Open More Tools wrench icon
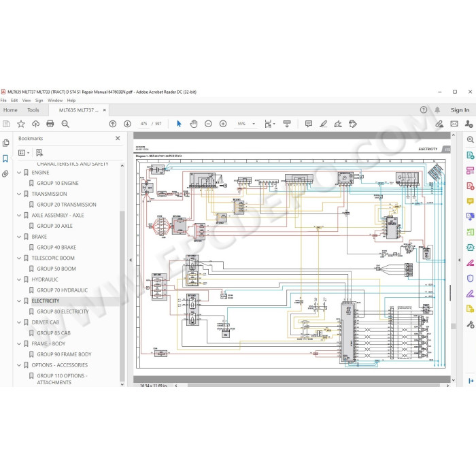 (x=471, y=324)
